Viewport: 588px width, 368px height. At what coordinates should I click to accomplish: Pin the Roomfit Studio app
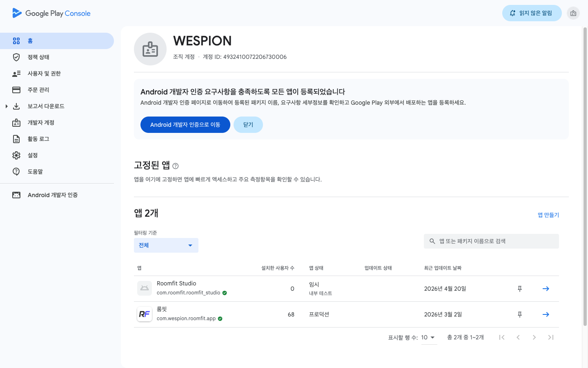point(520,289)
